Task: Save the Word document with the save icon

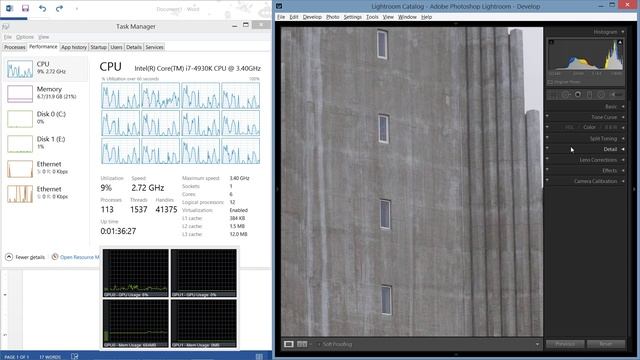Action: coord(25,8)
